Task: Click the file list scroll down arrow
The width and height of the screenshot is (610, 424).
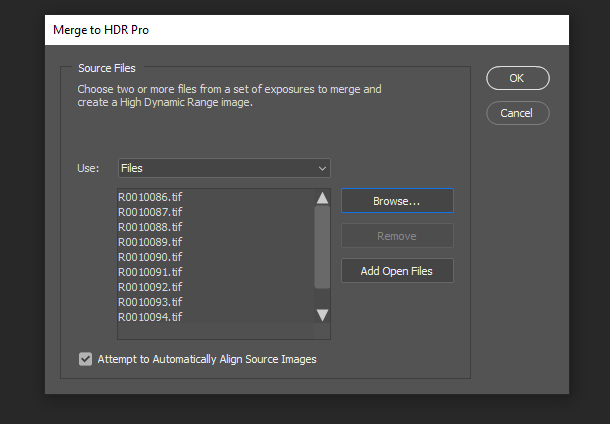Action: 322,315
